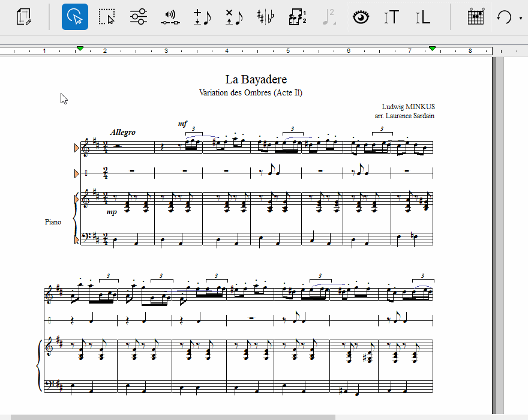Open the voices 1 and 2 tool
Viewport: 528px width, 420px height.
click(x=298, y=17)
